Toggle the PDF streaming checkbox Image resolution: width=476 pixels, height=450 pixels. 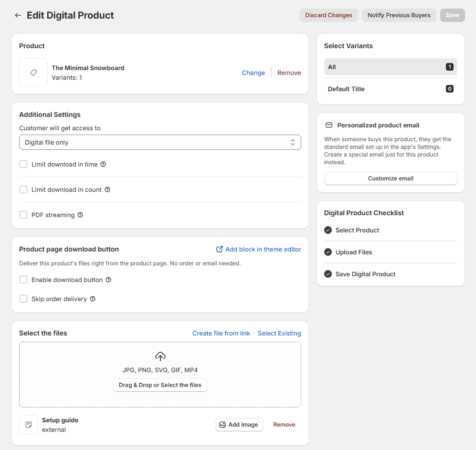click(x=23, y=215)
